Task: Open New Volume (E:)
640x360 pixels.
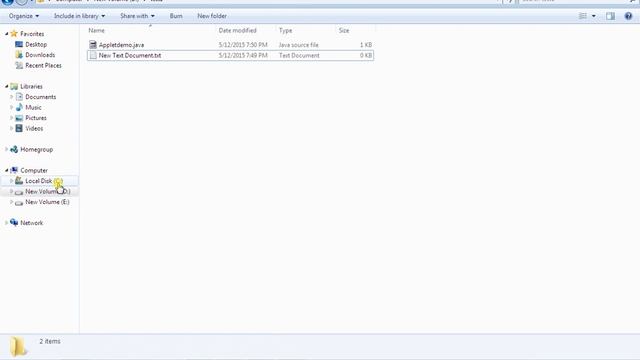Action: pyautogui.click(x=47, y=202)
